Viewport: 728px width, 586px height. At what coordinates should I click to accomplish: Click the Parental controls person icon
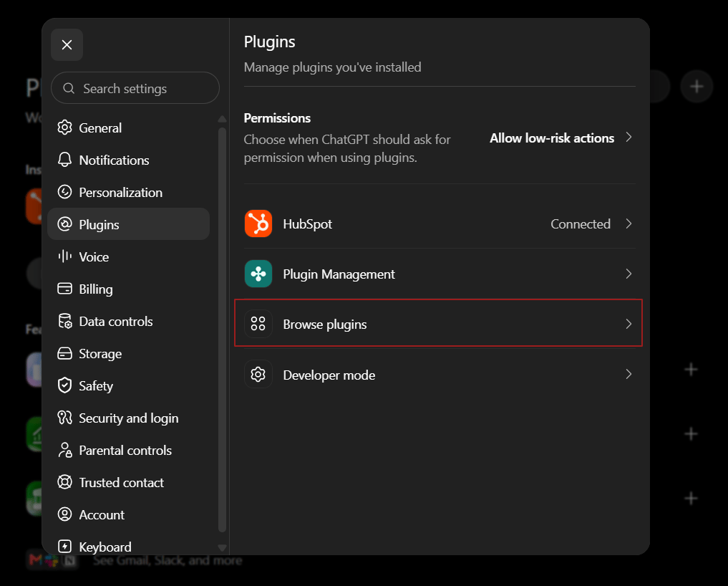click(64, 450)
